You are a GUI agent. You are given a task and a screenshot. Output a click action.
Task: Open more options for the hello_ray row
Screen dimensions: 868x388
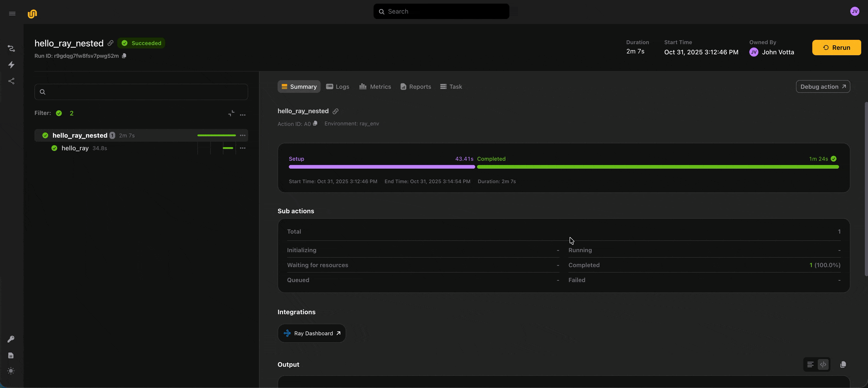click(x=243, y=148)
